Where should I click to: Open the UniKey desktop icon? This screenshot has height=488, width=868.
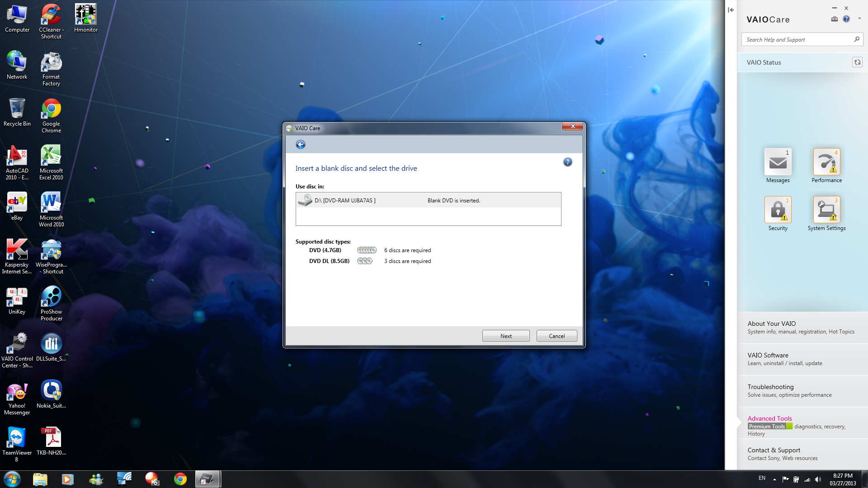pyautogui.click(x=17, y=301)
